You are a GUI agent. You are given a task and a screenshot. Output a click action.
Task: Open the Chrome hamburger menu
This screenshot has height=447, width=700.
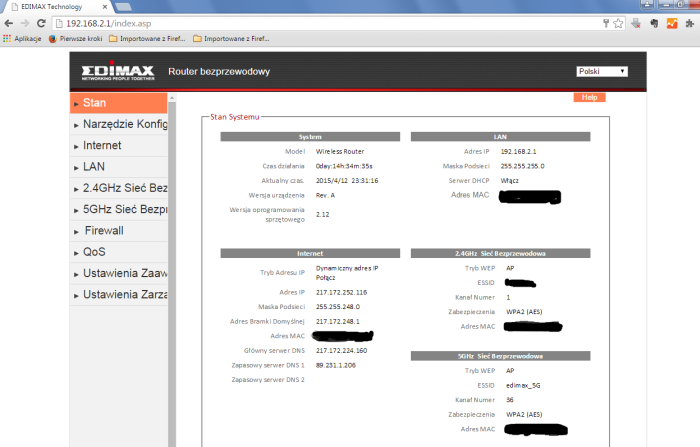(x=690, y=22)
